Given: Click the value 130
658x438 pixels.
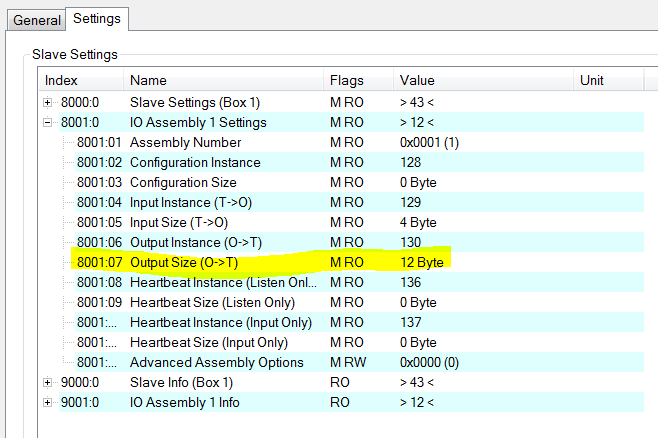Looking at the screenshot, I should pyautogui.click(x=410, y=242).
